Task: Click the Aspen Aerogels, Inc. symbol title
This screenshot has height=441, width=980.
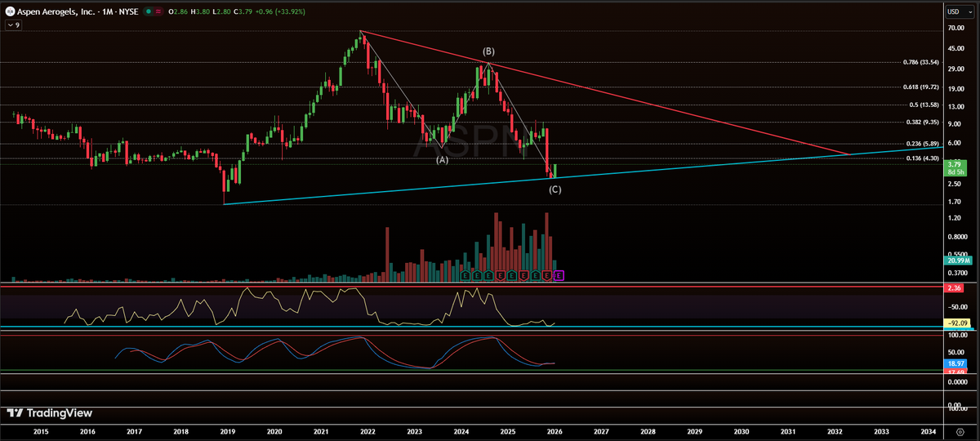Action: tap(55, 12)
